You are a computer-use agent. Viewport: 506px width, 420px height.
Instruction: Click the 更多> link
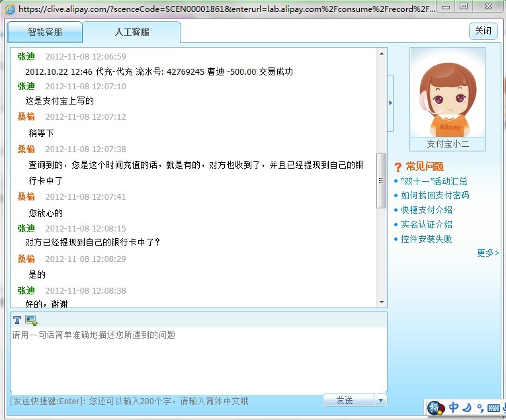coord(488,253)
